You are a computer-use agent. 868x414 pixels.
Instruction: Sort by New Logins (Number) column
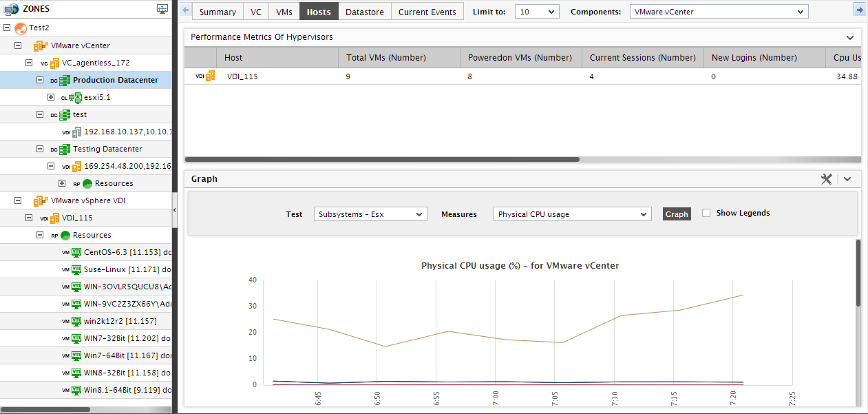765,58
